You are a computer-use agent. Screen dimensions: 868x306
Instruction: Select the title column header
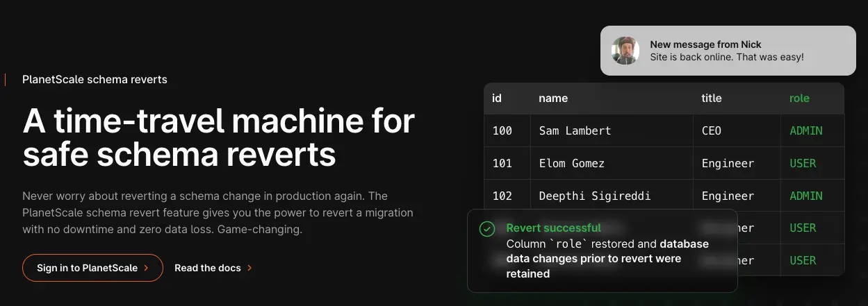coord(711,99)
